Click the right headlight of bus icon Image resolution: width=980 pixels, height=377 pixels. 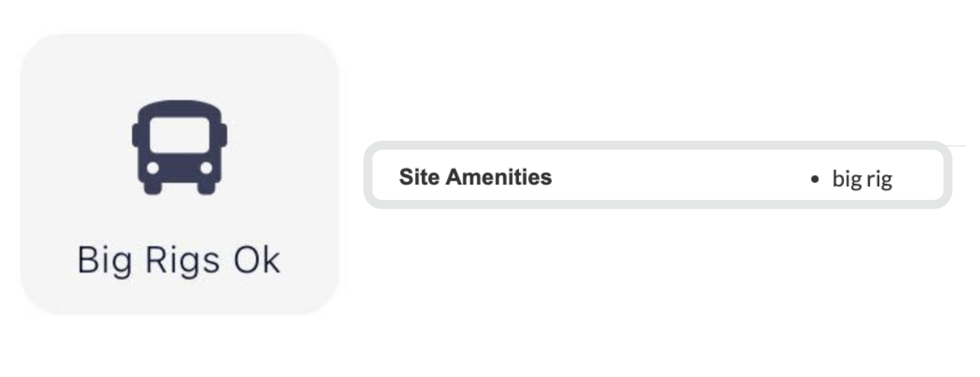pyautogui.click(x=206, y=167)
